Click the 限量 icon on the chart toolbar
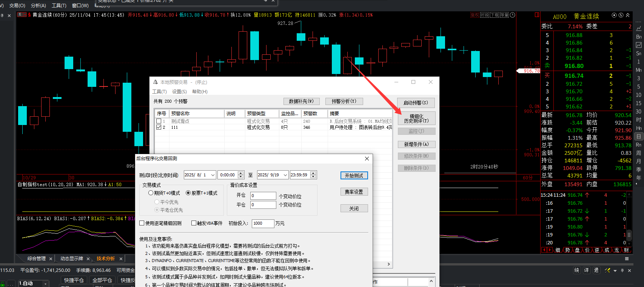Viewport: 644px width, 287px height. [504, 15]
